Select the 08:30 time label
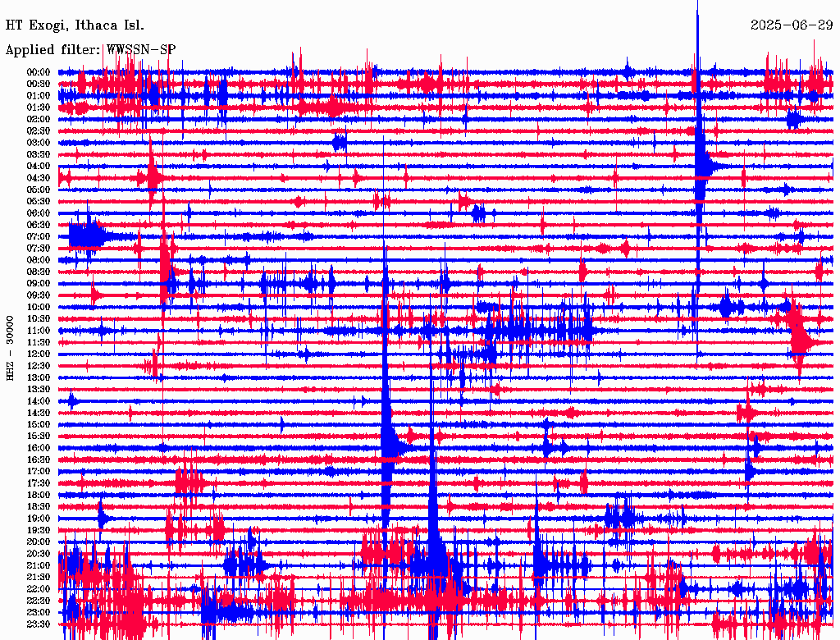Viewport: 840px width, 640px height. click(39, 272)
